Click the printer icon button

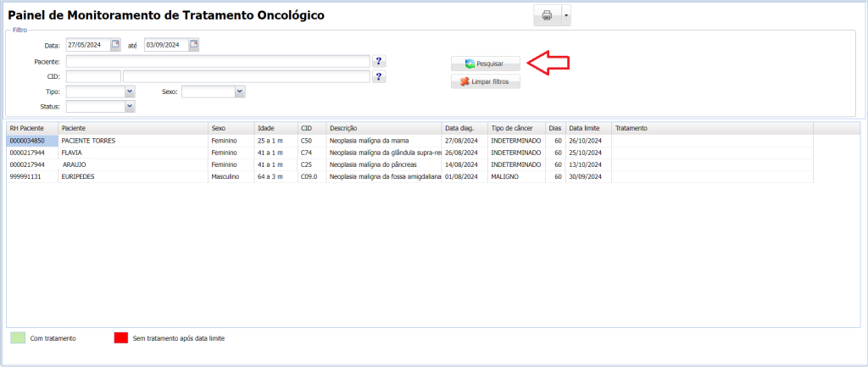(547, 15)
